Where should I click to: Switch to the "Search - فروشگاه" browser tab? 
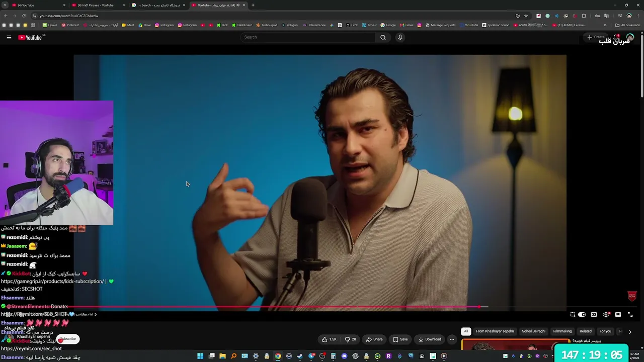158,5
